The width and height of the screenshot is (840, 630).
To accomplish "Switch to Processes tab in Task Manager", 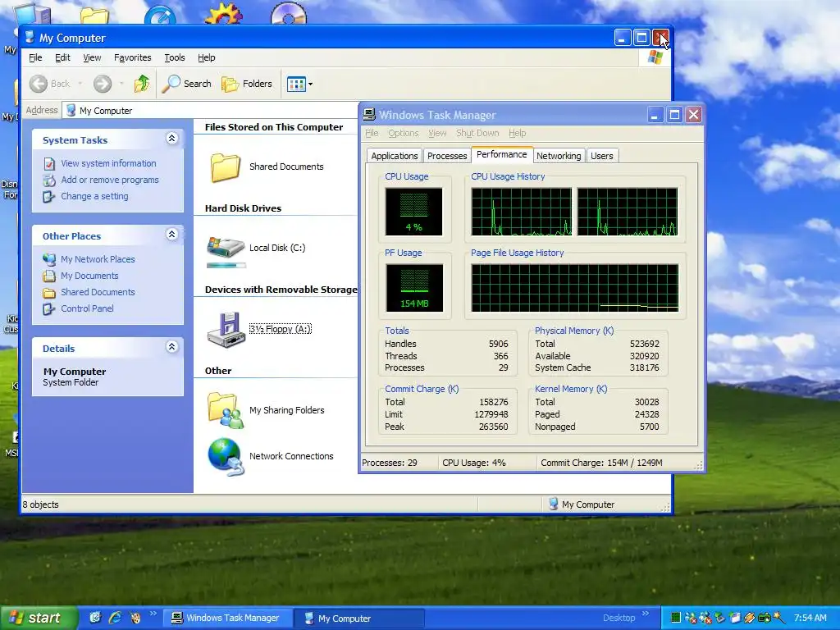I will click(x=447, y=156).
